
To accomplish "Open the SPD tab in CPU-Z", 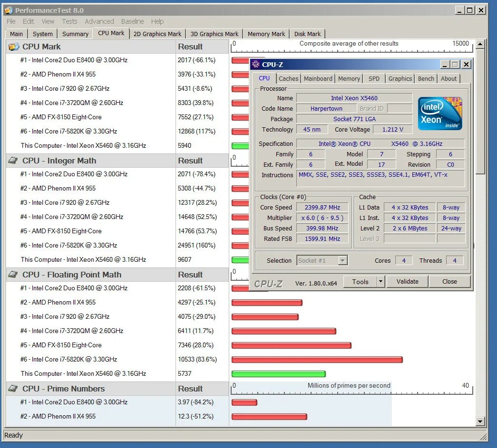I will 374,78.
